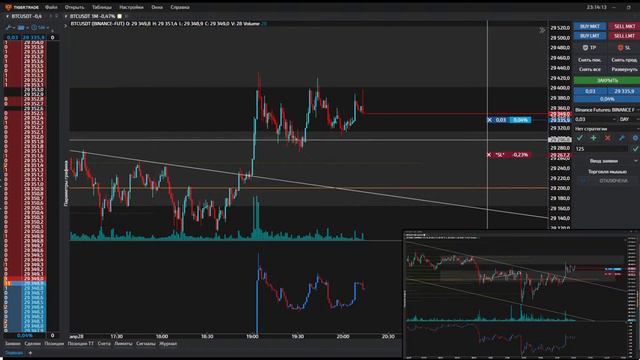Open the DAY time-in-force dropdown

(629, 119)
